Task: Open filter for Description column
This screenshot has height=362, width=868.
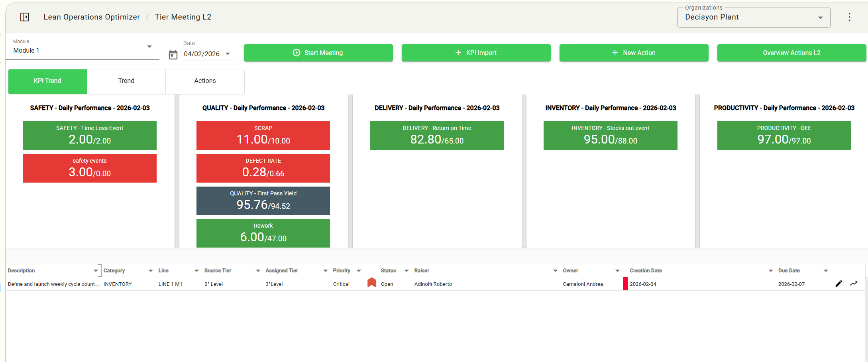Action: 96,270
